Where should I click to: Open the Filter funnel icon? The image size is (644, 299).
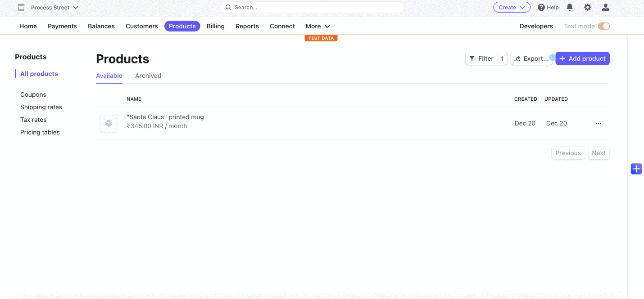pyautogui.click(x=472, y=58)
